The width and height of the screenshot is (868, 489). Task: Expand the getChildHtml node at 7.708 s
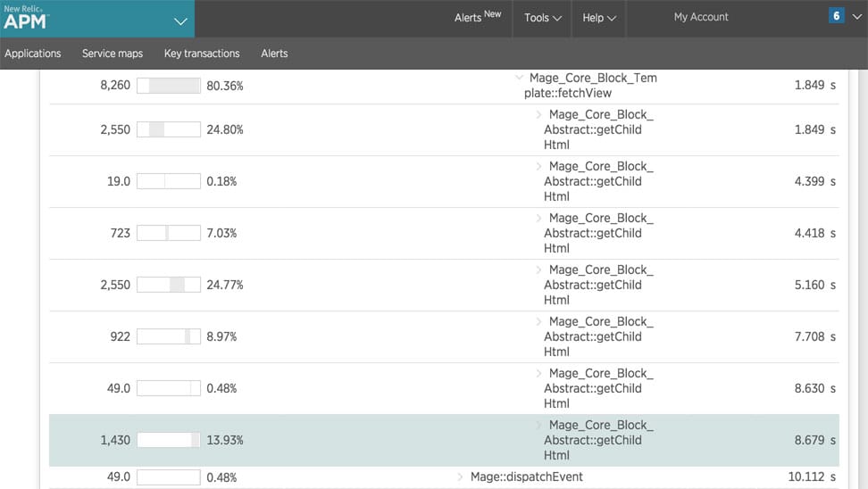tap(538, 322)
